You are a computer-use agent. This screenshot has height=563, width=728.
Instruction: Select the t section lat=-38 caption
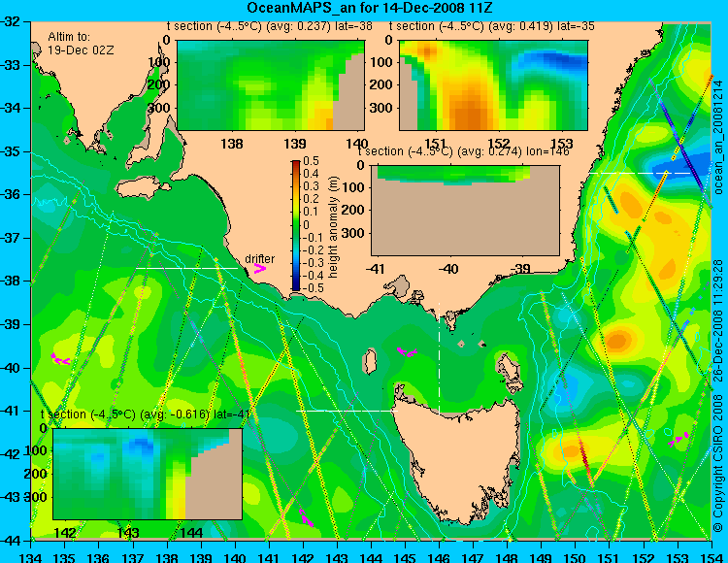[269, 26]
